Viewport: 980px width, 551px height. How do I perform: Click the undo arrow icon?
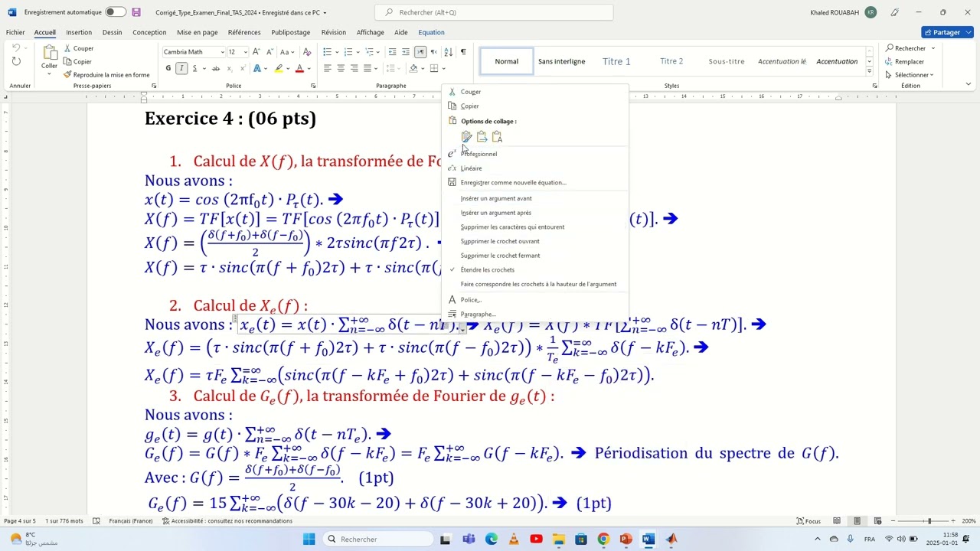point(16,48)
